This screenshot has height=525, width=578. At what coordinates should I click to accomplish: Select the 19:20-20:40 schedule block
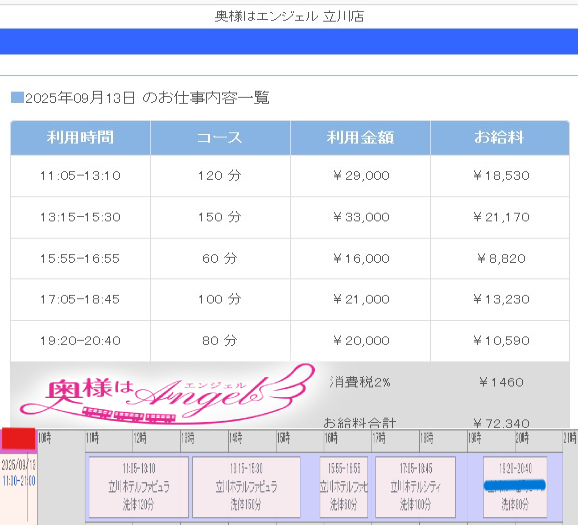(515, 487)
